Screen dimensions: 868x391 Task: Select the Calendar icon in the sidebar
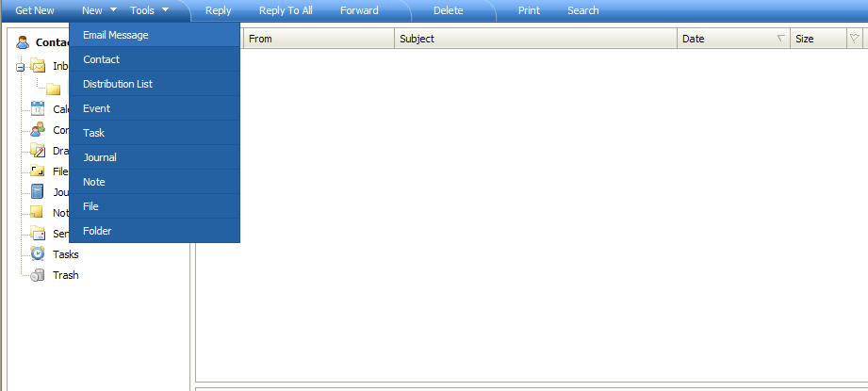[38, 108]
